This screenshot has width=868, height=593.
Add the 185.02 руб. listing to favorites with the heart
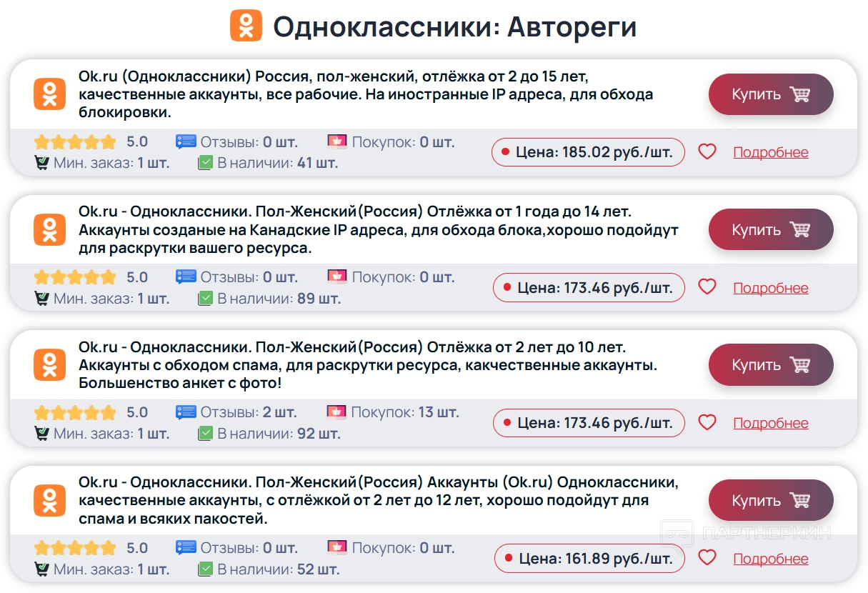707,151
